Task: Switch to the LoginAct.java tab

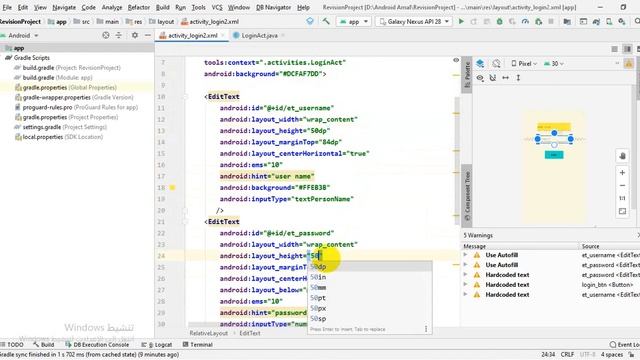Action: point(259,36)
